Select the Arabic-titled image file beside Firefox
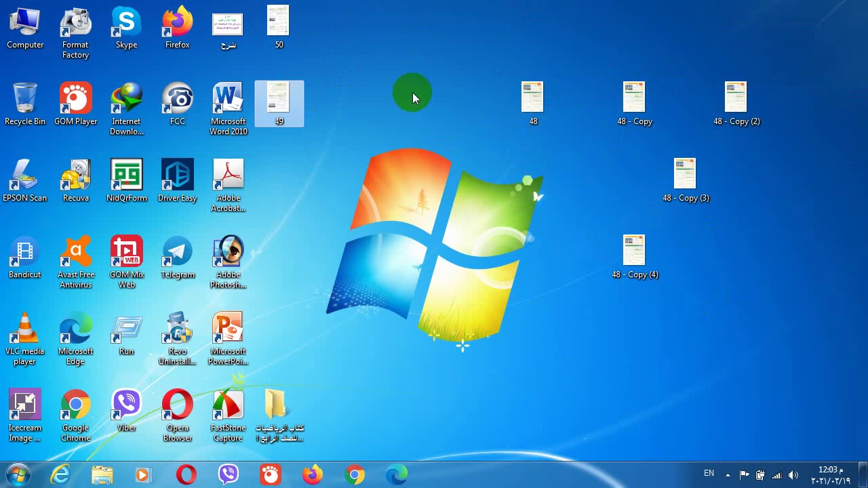The width and height of the screenshot is (868, 488). tap(228, 30)
